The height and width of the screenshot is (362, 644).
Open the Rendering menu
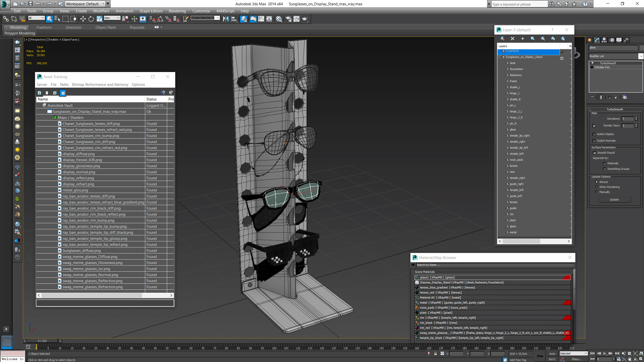pyautogui.click(x=177, y=11)
